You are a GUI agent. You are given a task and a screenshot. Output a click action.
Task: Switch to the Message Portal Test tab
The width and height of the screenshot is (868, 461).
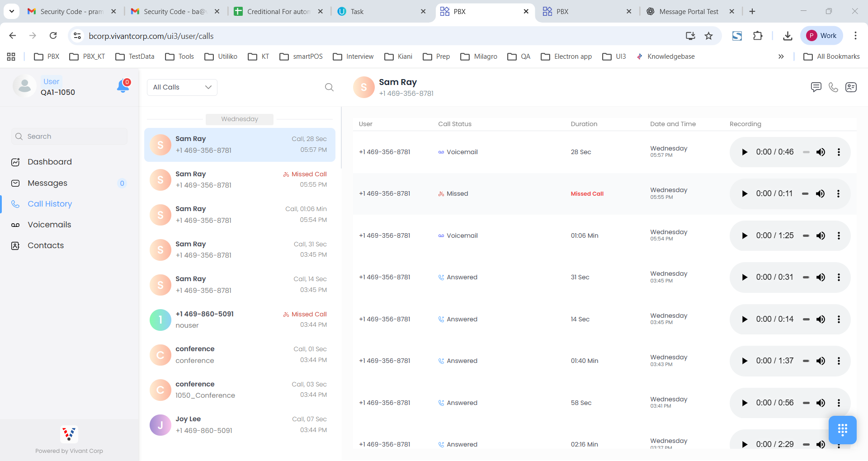click(688, 12)
